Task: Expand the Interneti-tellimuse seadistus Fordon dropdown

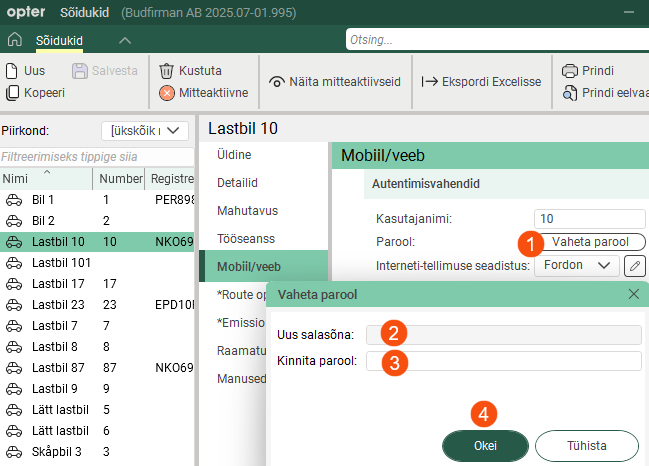Action: (577, 265)
